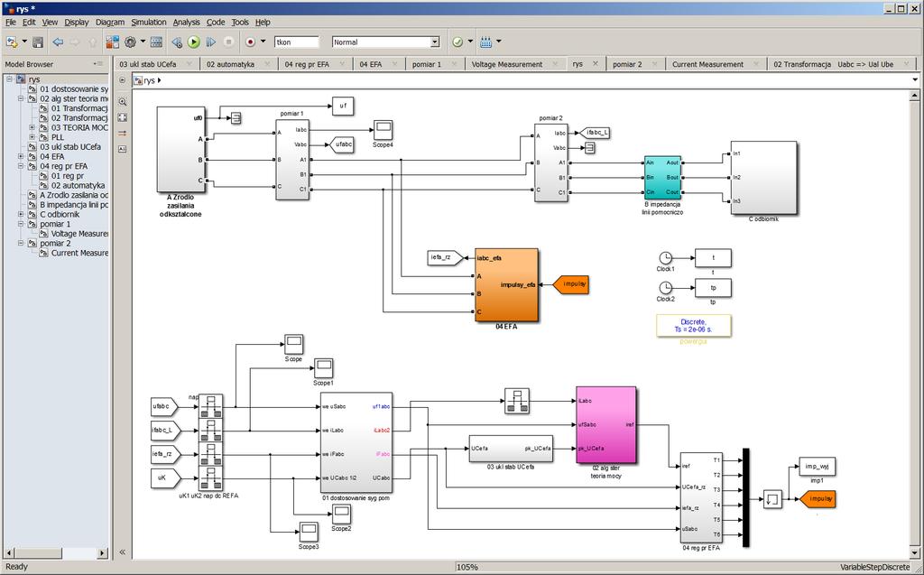Select the pink 02 alg ster block
Image resolution: width=924 pixels, height=575 pixels.
click(605, 425)
